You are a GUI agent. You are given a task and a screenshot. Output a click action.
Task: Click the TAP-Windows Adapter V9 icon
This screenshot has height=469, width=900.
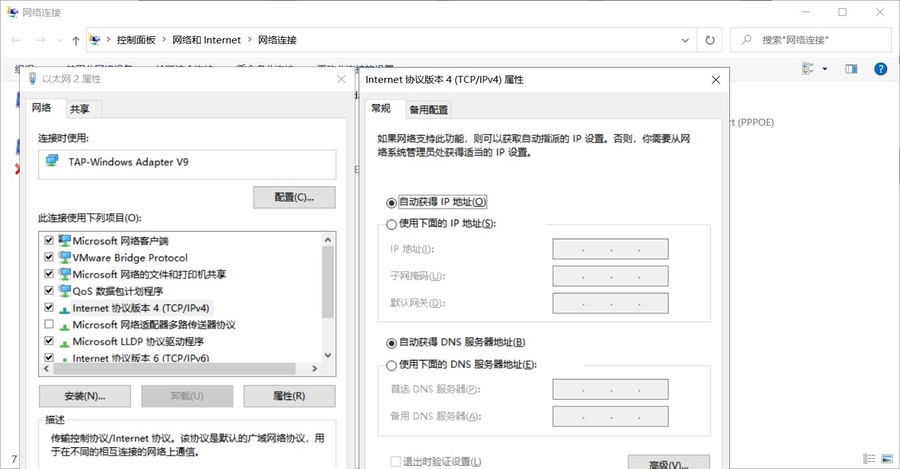point(52,161)
